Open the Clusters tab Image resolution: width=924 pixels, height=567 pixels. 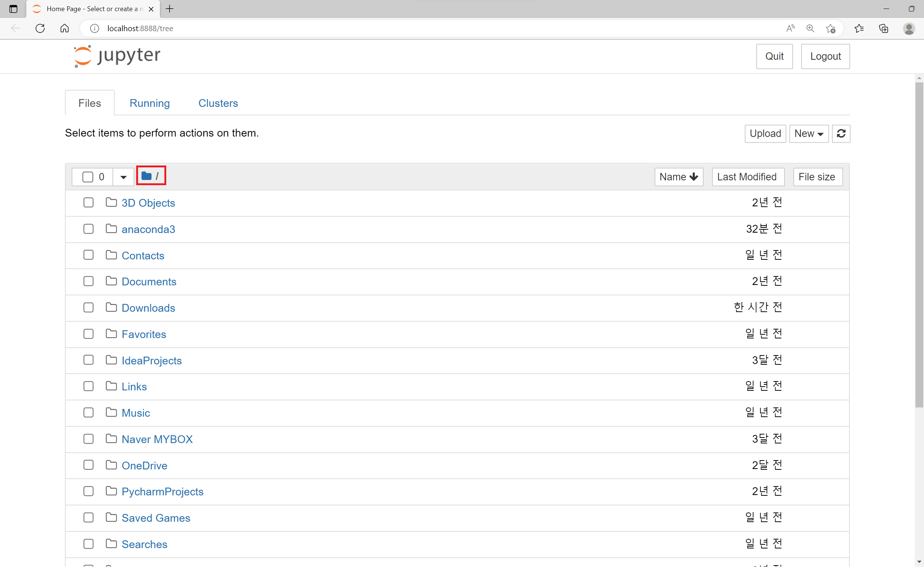pos(218,103)
